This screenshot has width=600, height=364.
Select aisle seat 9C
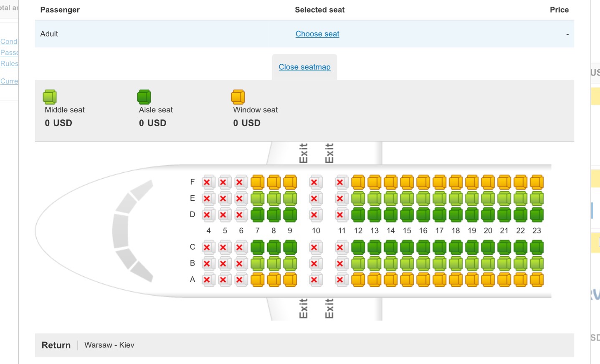point(290,248)
